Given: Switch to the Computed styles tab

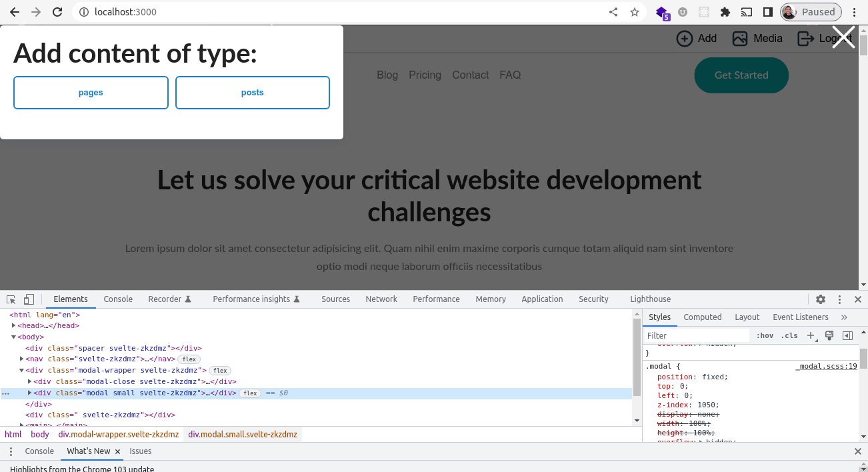Looking at the screenshot, I should tap(703, 317).
